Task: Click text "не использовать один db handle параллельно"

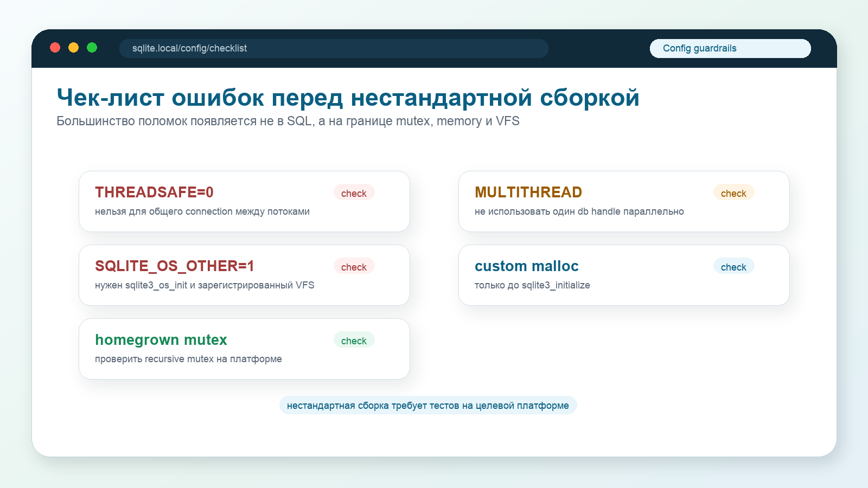Action: click(579, 211)
